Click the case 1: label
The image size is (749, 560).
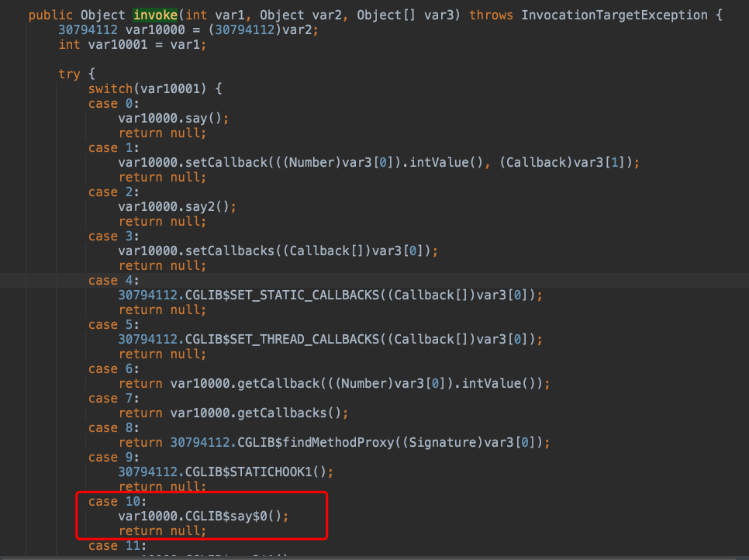point(114,148)
